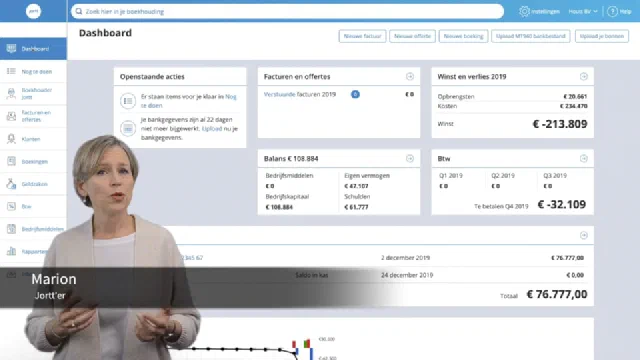This screenshot has width=640, height=360.
Task: Click the Winst amount € -213.809
Action: 560,124
